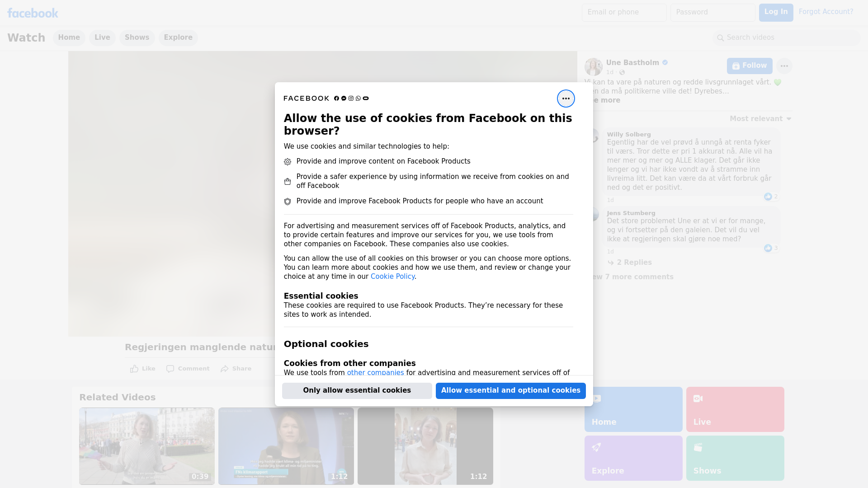Click the Email or phone field
Image resolution: width=868 pixels, height=488 pixels.
624,12
